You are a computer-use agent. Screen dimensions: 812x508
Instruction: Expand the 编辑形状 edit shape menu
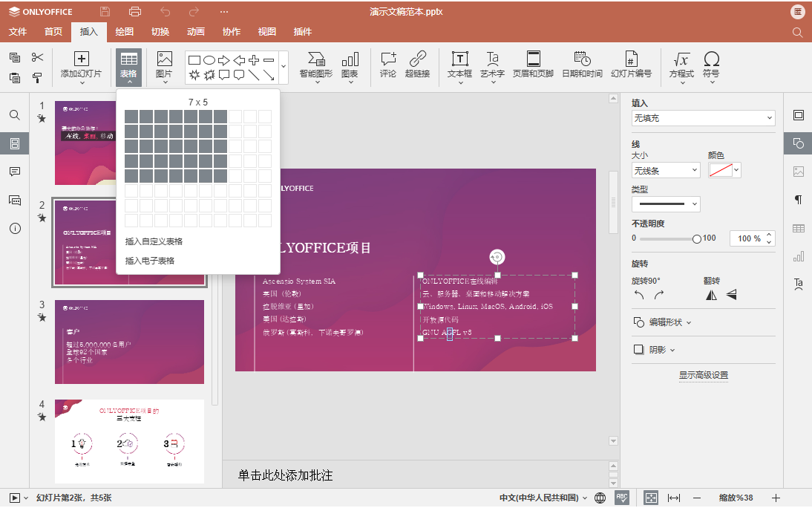(663, 322)
